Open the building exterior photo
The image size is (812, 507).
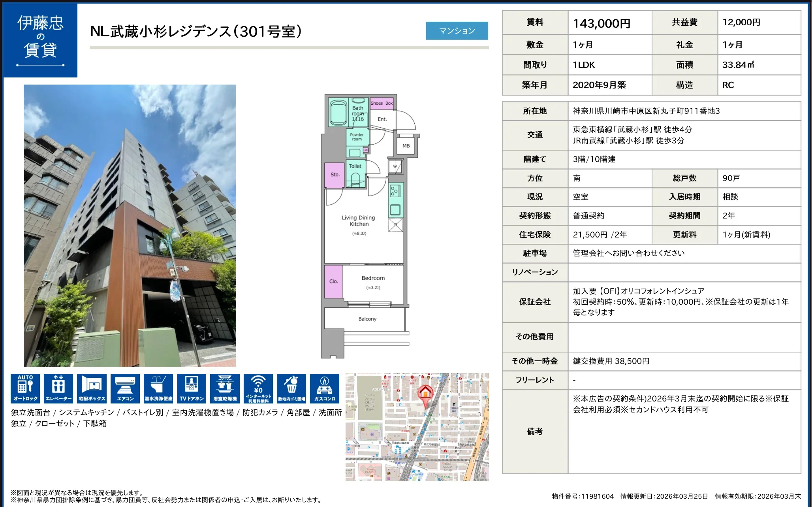pos(130,226)
